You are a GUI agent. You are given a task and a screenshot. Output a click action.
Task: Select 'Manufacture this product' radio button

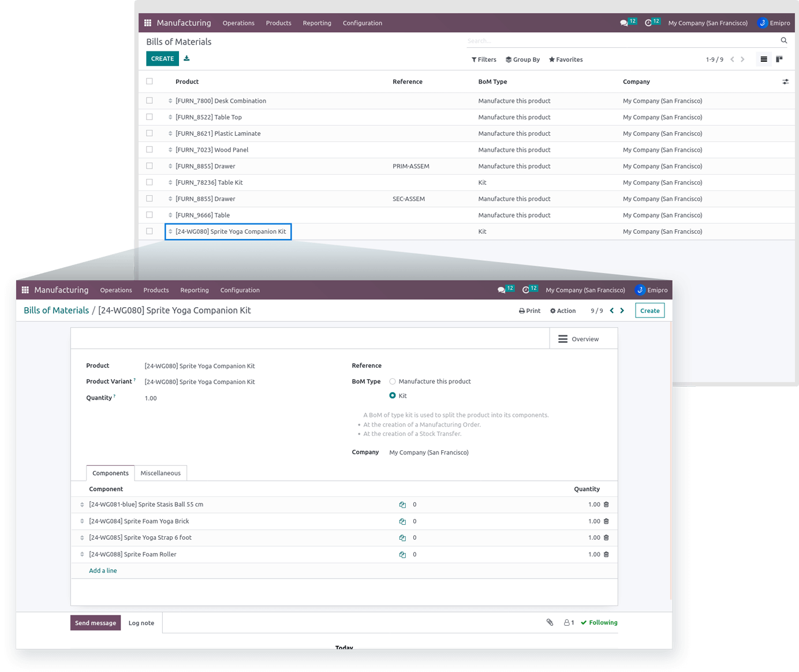click(x=393, y=382)
